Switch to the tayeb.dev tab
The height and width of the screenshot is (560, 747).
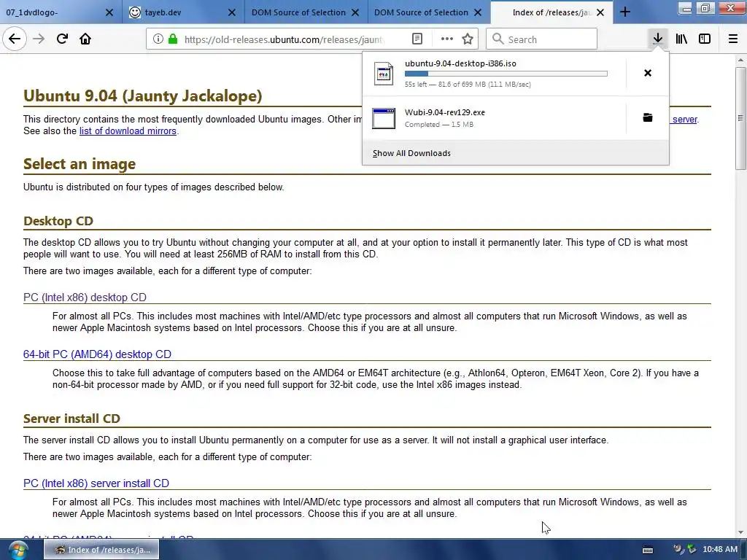click(x=183, y=12)
